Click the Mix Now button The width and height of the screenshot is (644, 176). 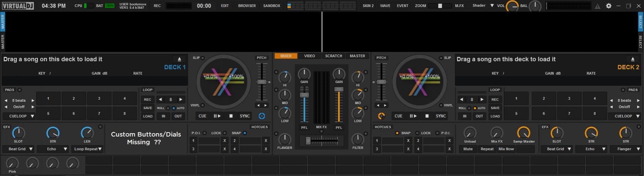coord(506,149)
